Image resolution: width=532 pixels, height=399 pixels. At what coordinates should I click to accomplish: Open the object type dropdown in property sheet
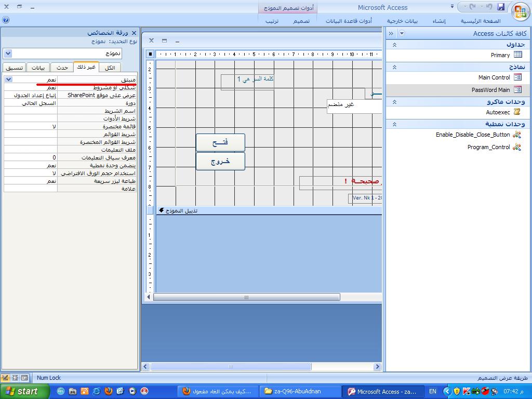(x=8, y=54)
